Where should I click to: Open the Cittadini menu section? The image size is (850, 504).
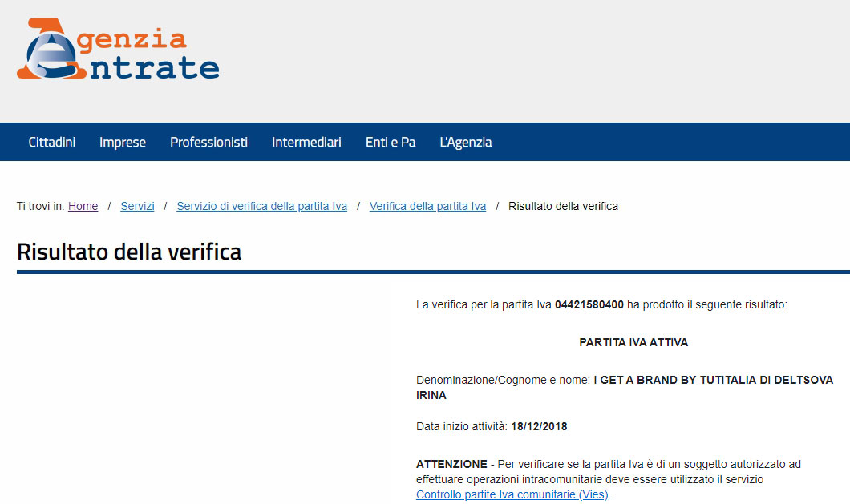pos(51,142)
